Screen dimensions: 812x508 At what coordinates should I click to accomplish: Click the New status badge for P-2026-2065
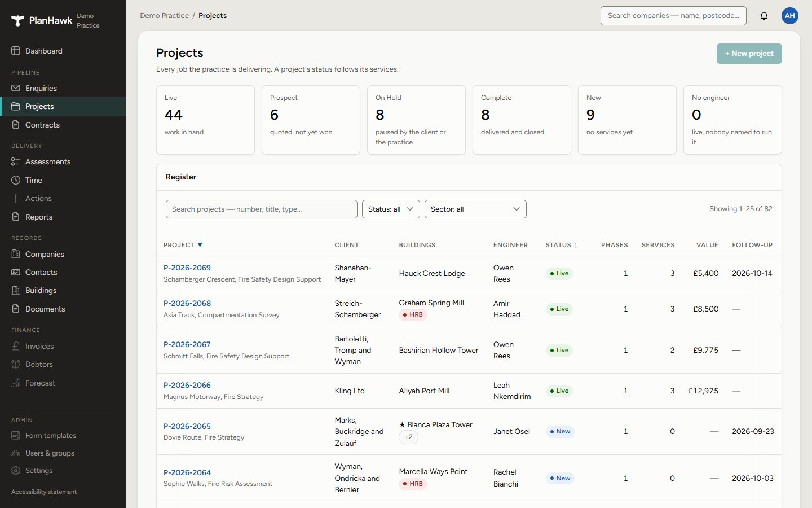coord(559,431)
